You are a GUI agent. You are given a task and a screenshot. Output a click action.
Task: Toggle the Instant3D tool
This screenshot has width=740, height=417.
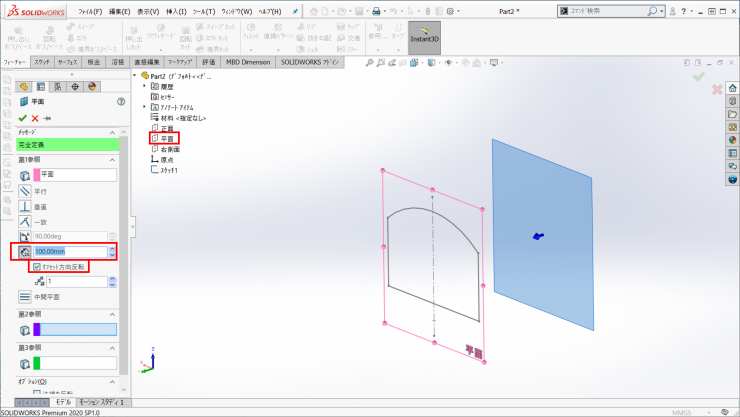coord(425,39)
